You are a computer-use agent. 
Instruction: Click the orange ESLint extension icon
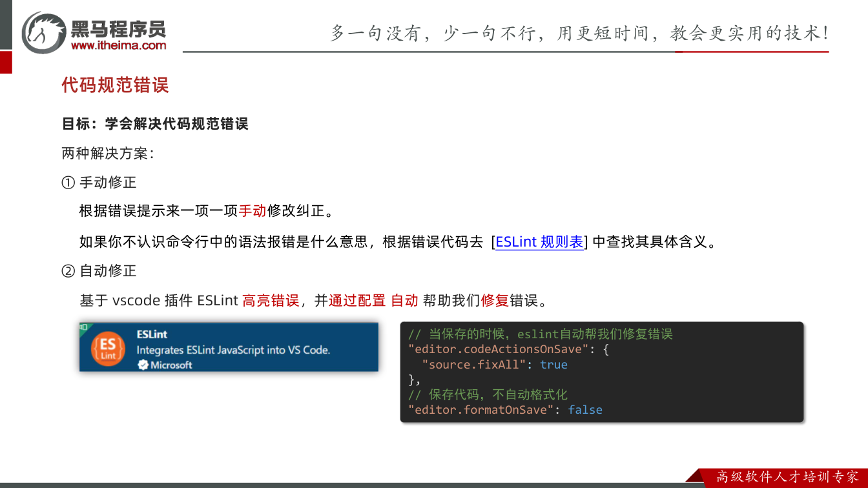click(x=108, y=349)
